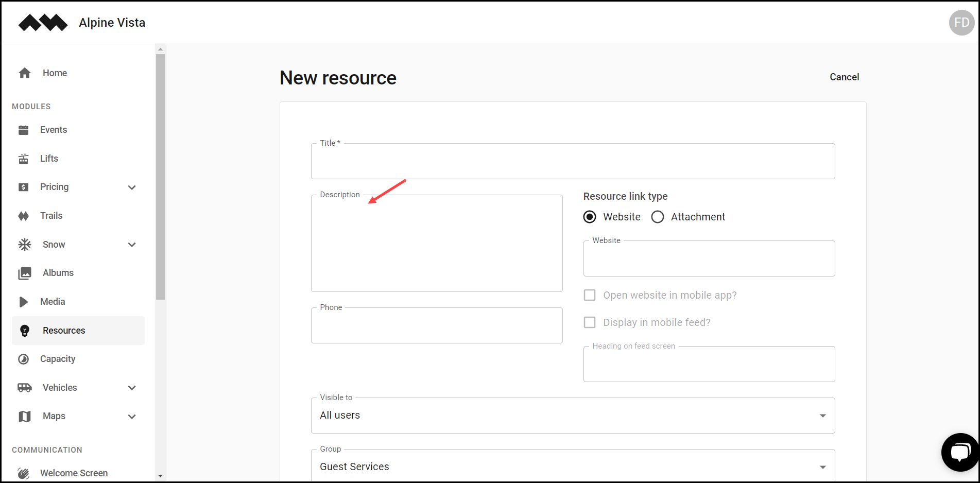Screen dimensions: 980x483
Task: Expand the Pricing section
Action: pyautogui.click(x=132, y=187)
